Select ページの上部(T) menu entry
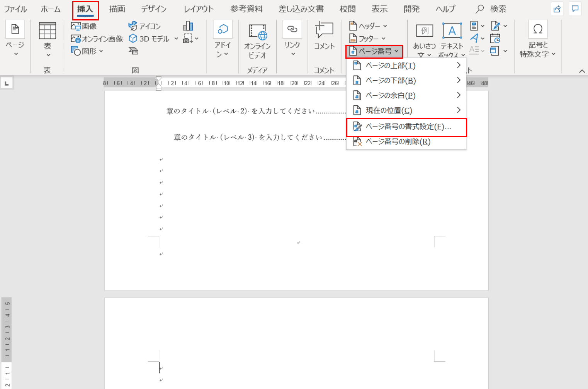 click(x=406, y=66)
